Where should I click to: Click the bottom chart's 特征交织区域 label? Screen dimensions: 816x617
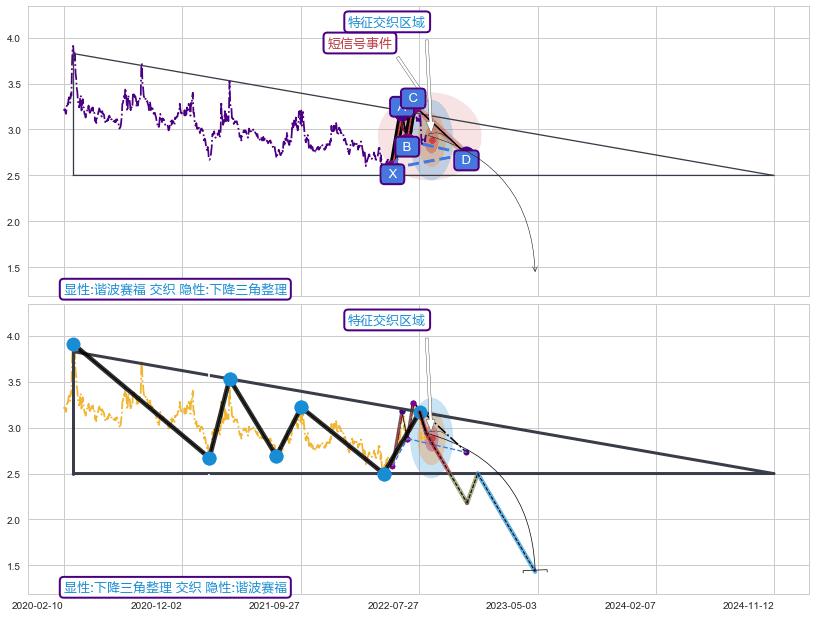(x=386, y=320)
